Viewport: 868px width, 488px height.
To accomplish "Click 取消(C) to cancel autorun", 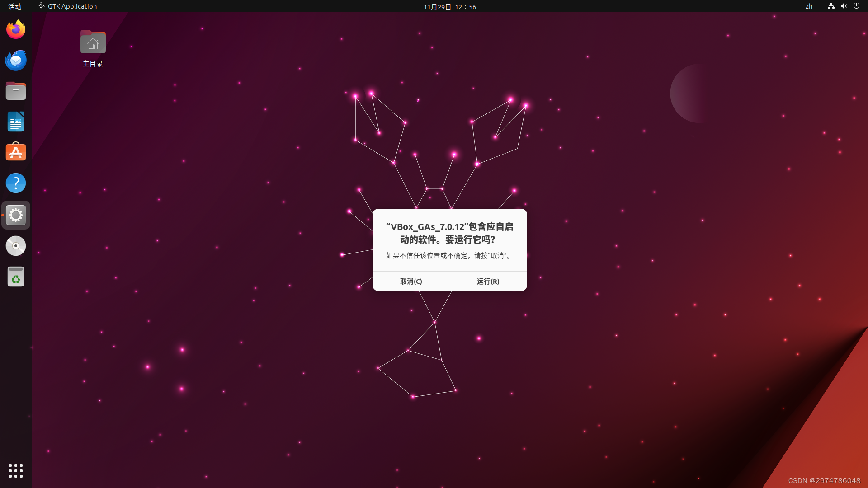I will pyautogui.click(x=411, y=281).
